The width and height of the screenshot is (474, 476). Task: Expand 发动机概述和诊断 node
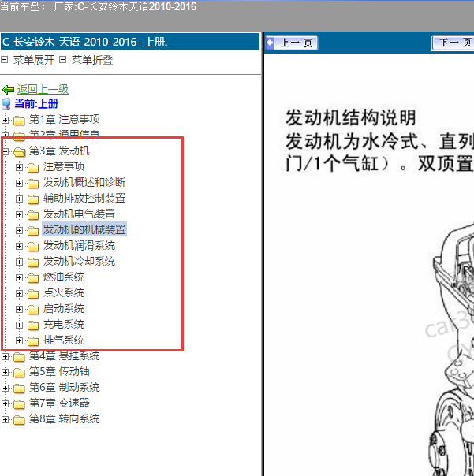(19, 183)
